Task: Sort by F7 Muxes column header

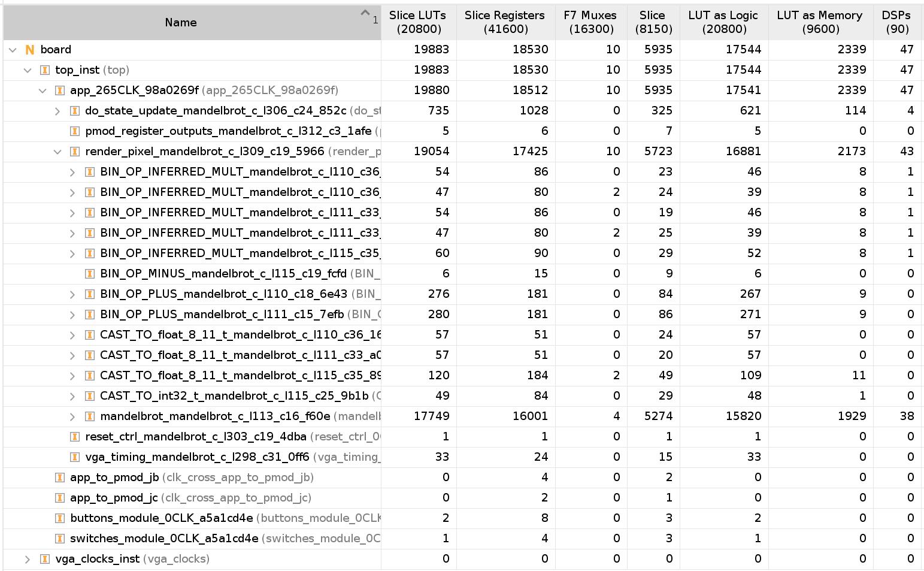Action: tap(590, 22)
